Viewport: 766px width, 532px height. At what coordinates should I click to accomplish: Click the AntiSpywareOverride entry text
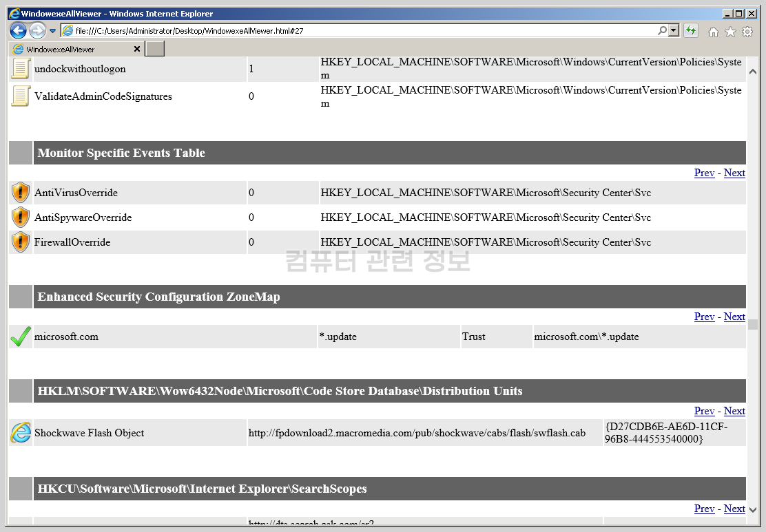(83, 217)
